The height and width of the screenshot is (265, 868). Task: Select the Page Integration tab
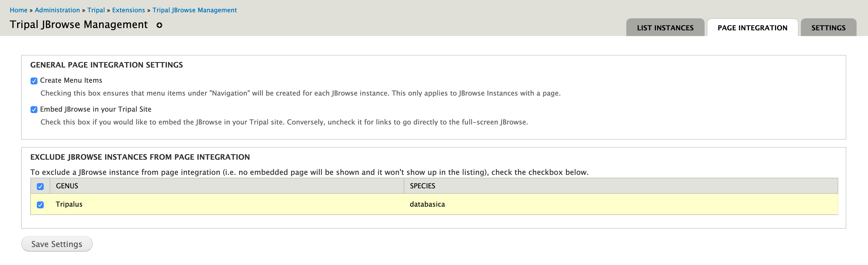coord(752,28)
